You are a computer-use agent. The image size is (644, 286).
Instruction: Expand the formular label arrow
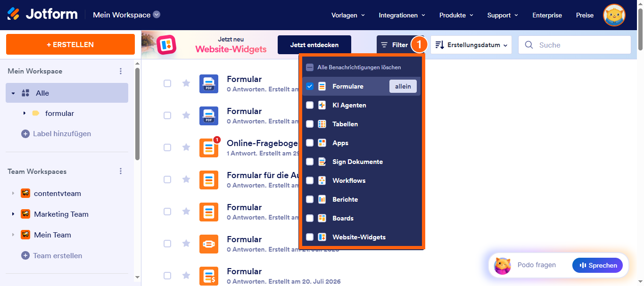coord(25,113)
